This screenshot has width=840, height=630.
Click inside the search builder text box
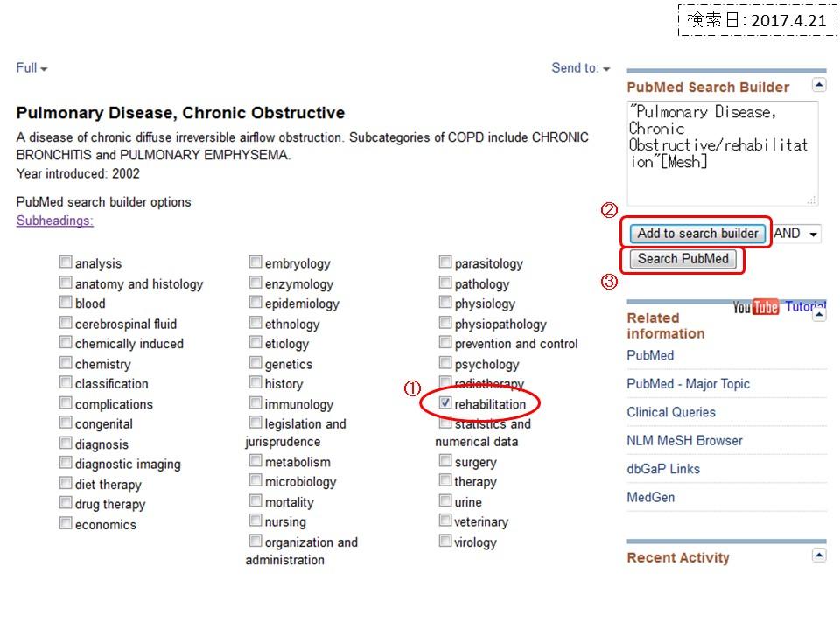tap(722, 153)
